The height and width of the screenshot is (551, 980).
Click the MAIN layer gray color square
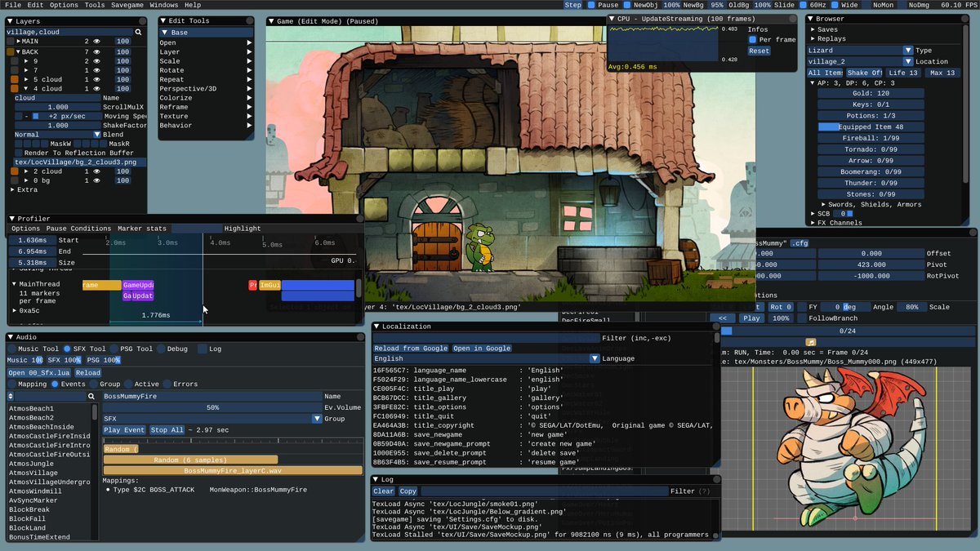11,41
